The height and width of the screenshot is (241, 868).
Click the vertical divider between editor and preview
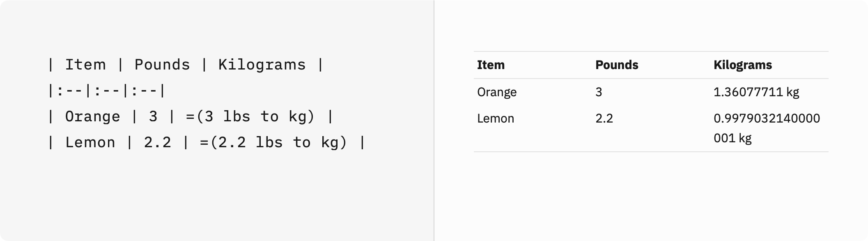coord(434,120)
